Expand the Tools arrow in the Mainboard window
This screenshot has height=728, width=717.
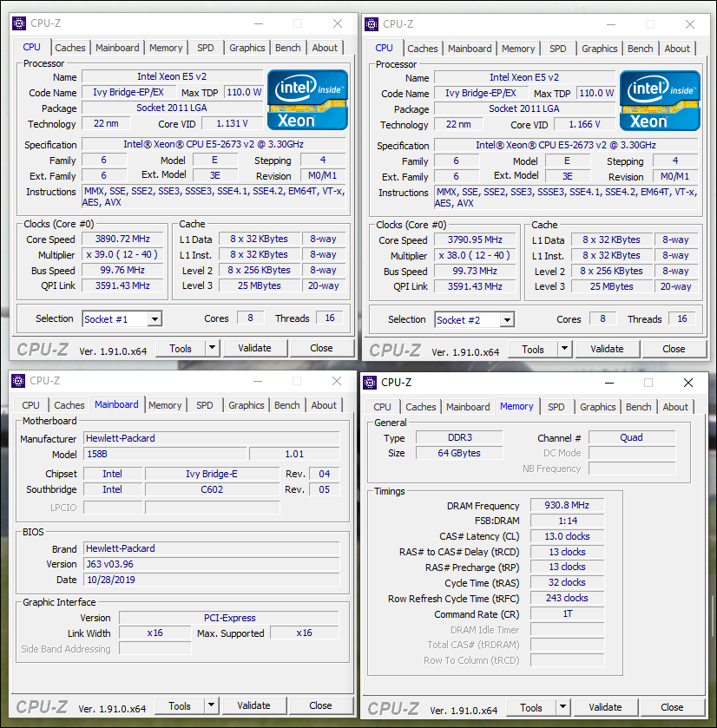point(211,705)
